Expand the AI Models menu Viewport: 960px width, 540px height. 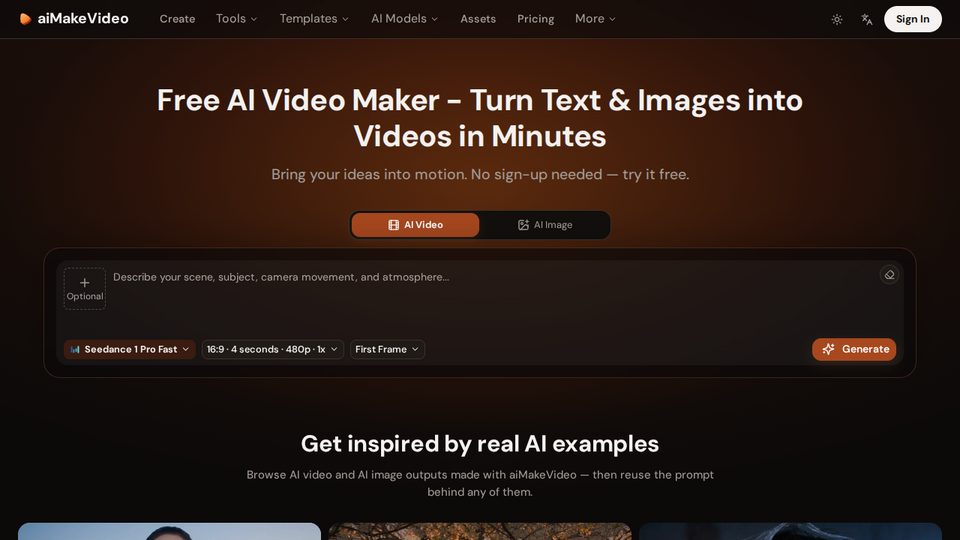click(x=404, y=19)
